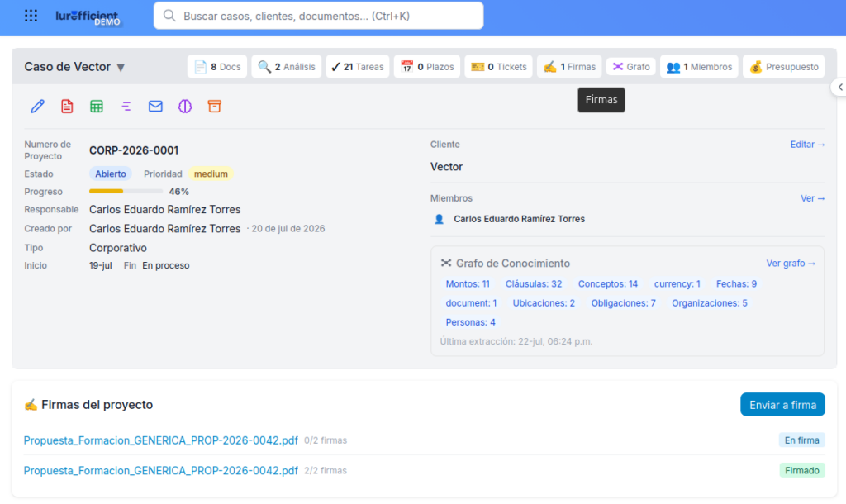846x504 pixels.
Task: Click the Ver members link
Action: click(812, 198)
